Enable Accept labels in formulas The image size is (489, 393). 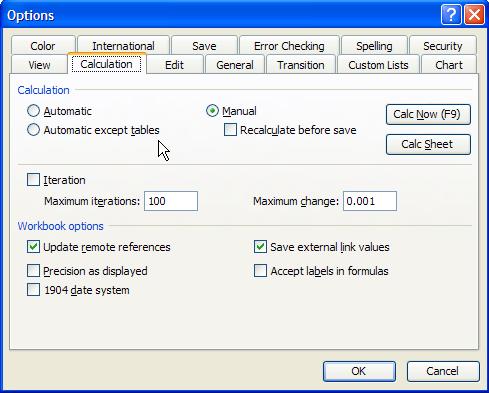[x=260, y=271]
